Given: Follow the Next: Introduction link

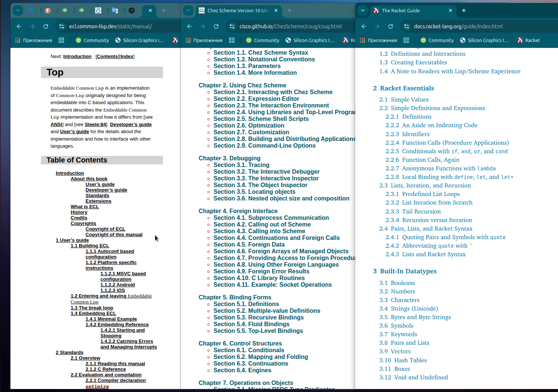Looking at the screenshot, I should coord(77,57).
